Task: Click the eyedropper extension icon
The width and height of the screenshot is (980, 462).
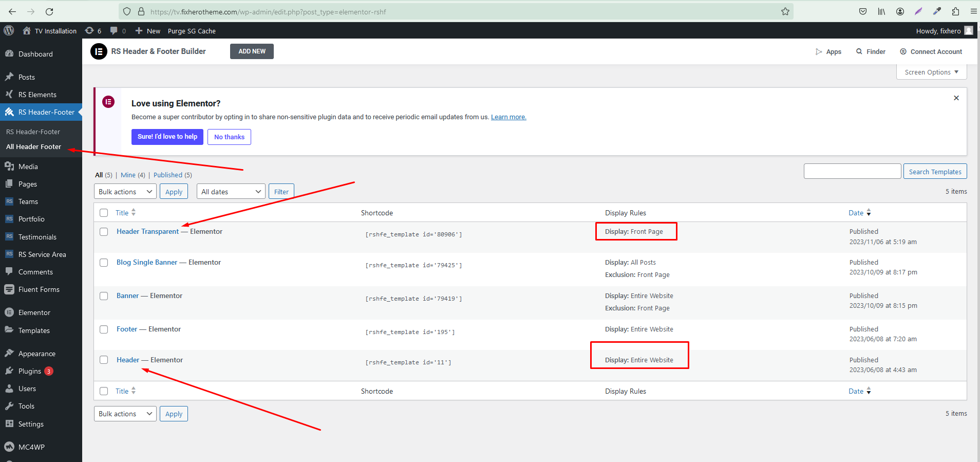Action: point(937,11)
